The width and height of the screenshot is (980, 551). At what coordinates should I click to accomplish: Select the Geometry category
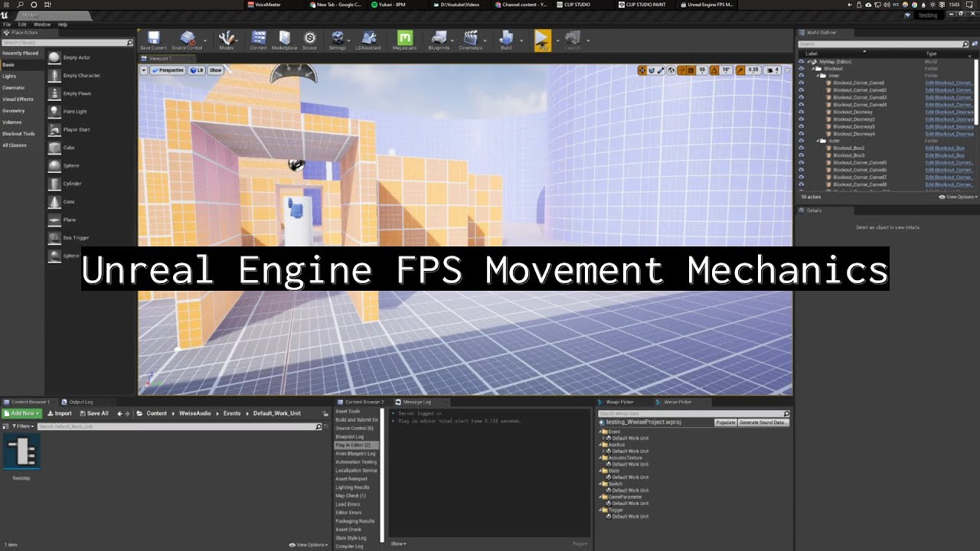14,111
